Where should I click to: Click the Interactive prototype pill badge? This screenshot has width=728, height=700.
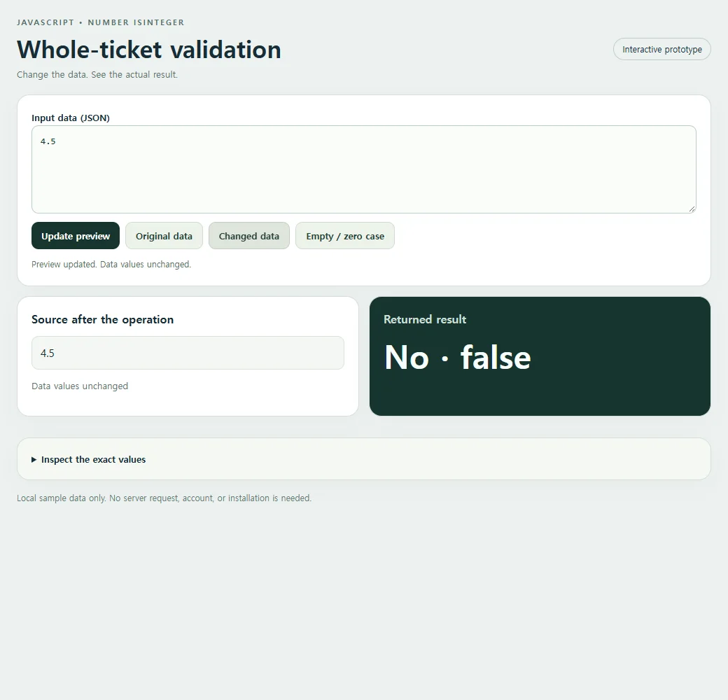(x=662, y=49)
